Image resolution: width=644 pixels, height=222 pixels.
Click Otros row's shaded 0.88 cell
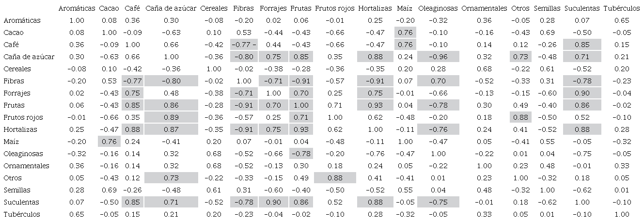tap(335, 178)
